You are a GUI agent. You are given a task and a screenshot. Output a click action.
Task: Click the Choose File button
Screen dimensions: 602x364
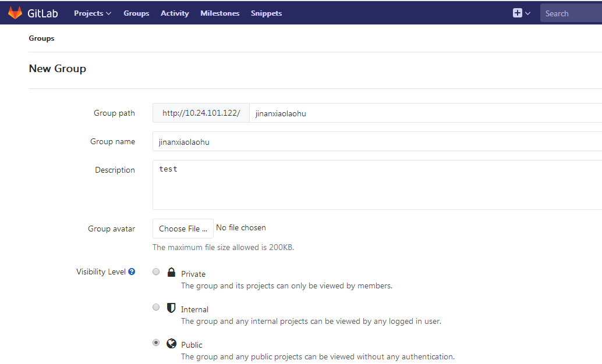tap(183, 229)
